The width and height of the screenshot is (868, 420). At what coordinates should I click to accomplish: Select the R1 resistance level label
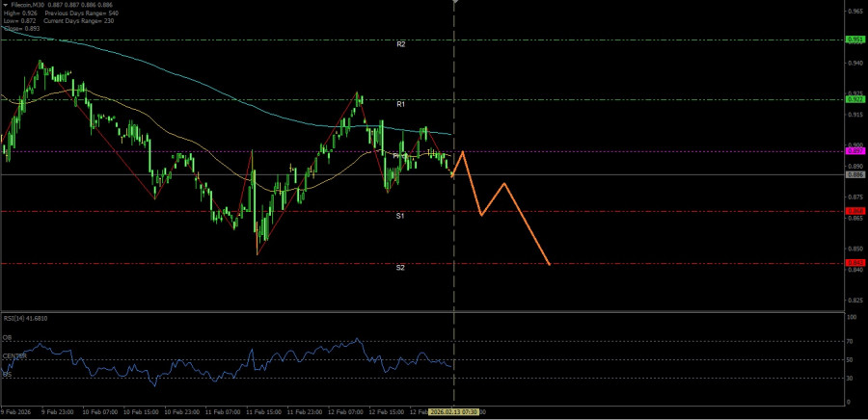tap(400, 103)
